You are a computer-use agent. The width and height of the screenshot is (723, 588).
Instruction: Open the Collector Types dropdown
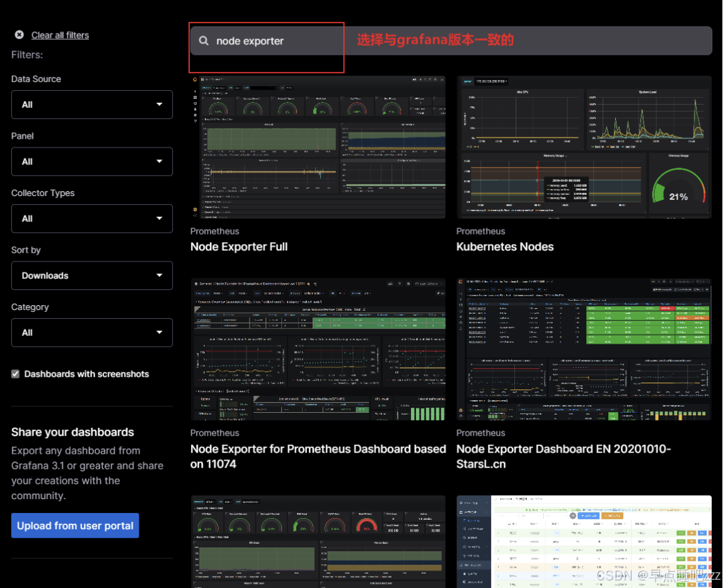coord(92,219)
